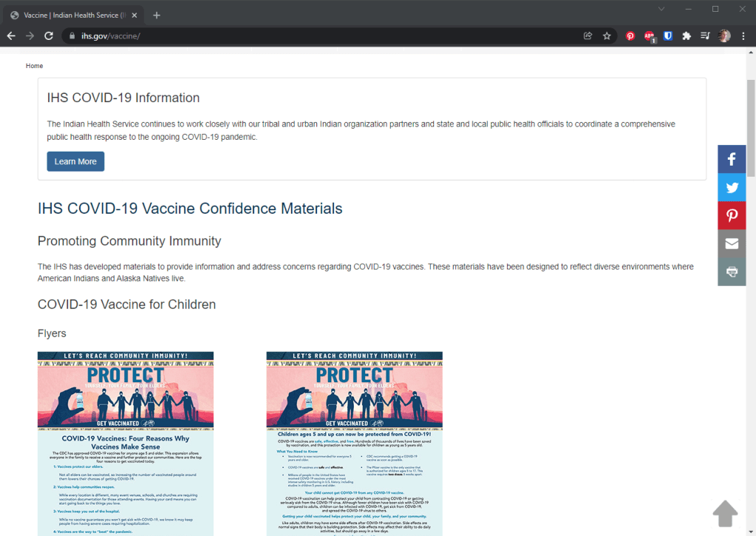Open Chrome three-dot menu
This screenshot has height=536, width=756.
pos(743,35)
